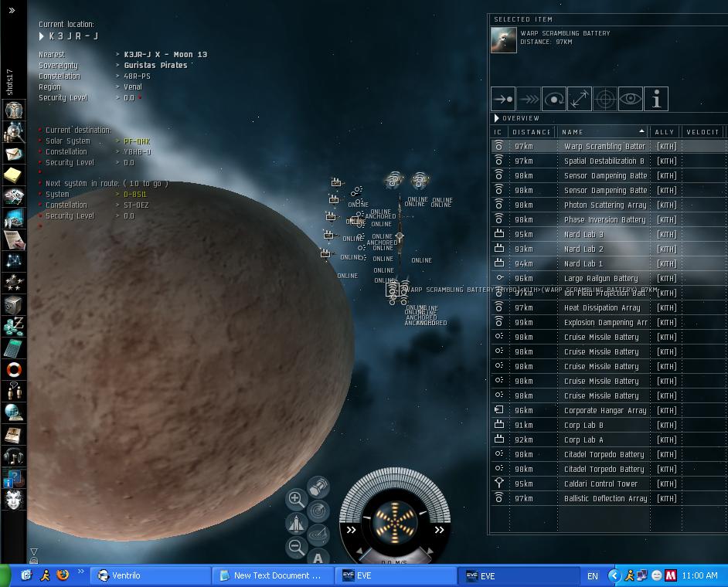The image size is (728, 587).
Task: Click the left speed decrease arrow
Action: [359, 551]
